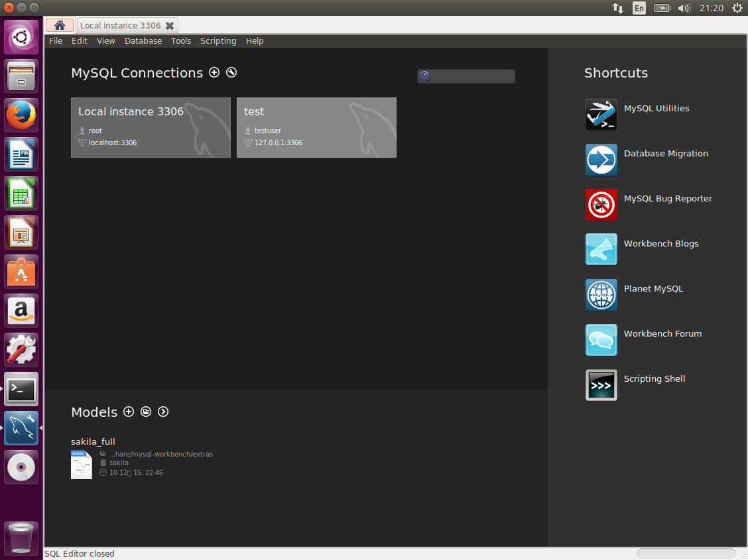Open the sound volume indicator
The image size is (748, 560).
[x=684, y=8]
